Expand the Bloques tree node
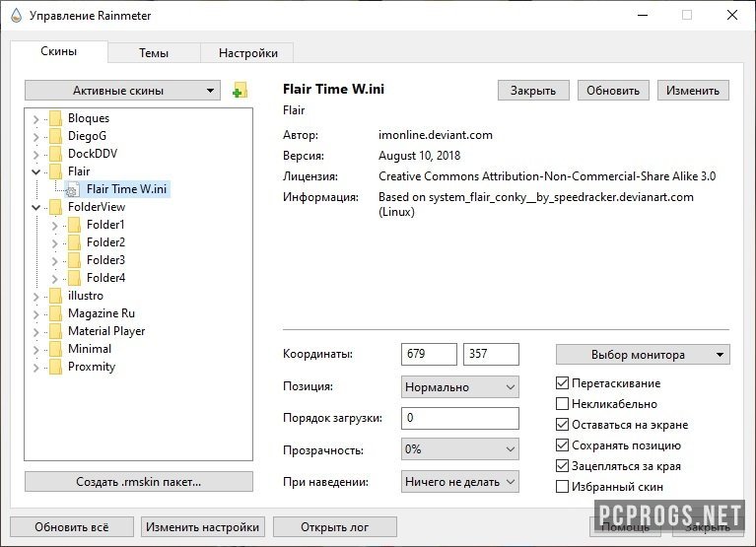This screenshot has width=756, height=547. click(36, 119)
